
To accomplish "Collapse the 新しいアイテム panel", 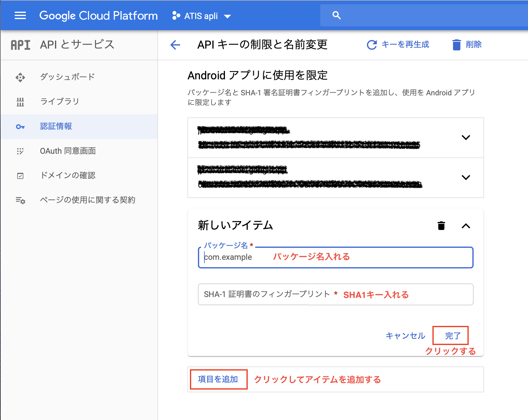I will (466, 226).
